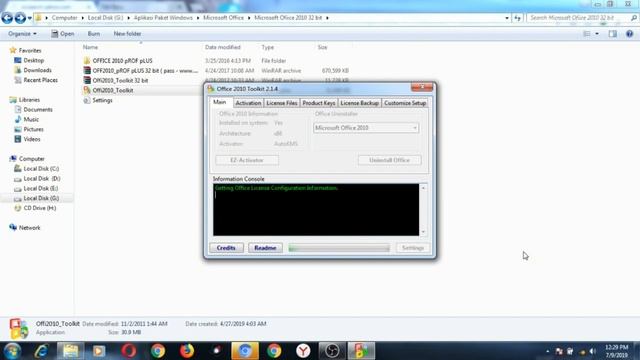Image resolution: width=640 pixels, height=360 pixels.
Task: Switch to the Product Keys tab
Action: [319, 103]
